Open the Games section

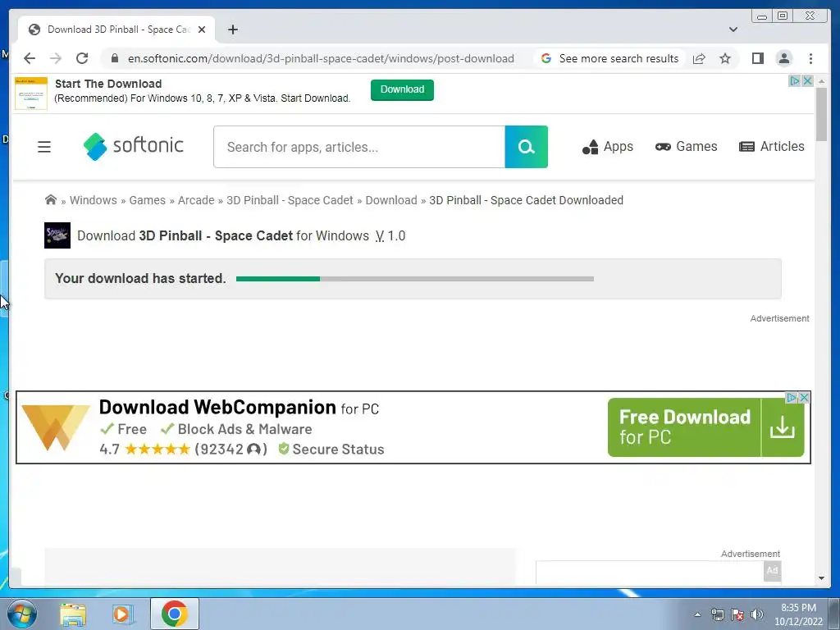(x=686, y=147)
